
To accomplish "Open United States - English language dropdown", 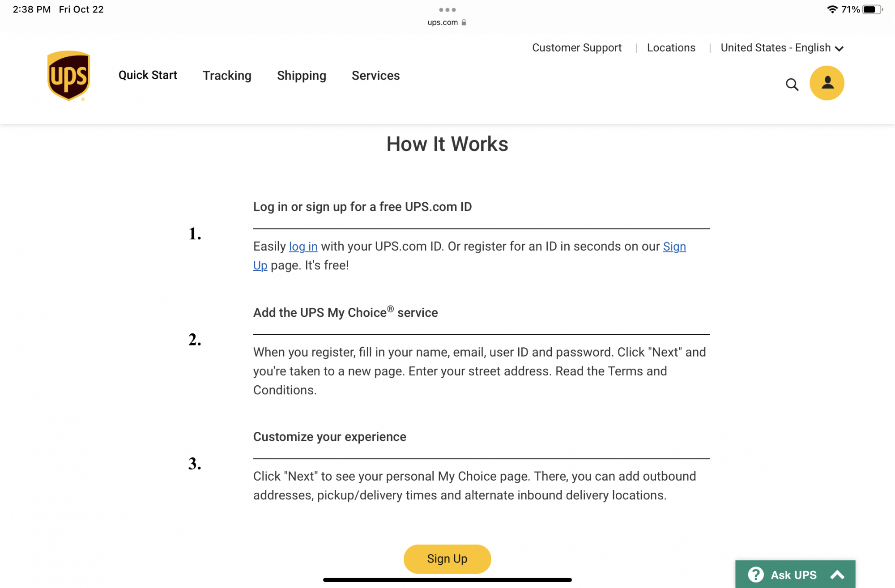I will click(782, 48).
